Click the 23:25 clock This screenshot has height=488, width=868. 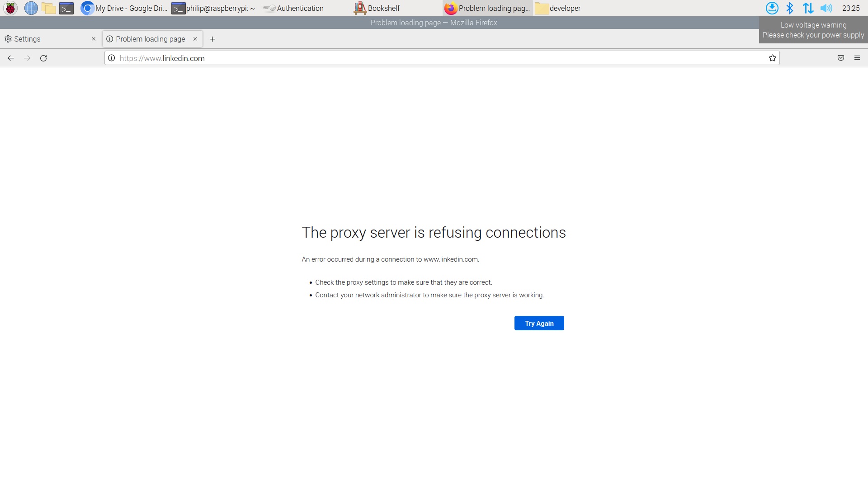pos(851,8)
